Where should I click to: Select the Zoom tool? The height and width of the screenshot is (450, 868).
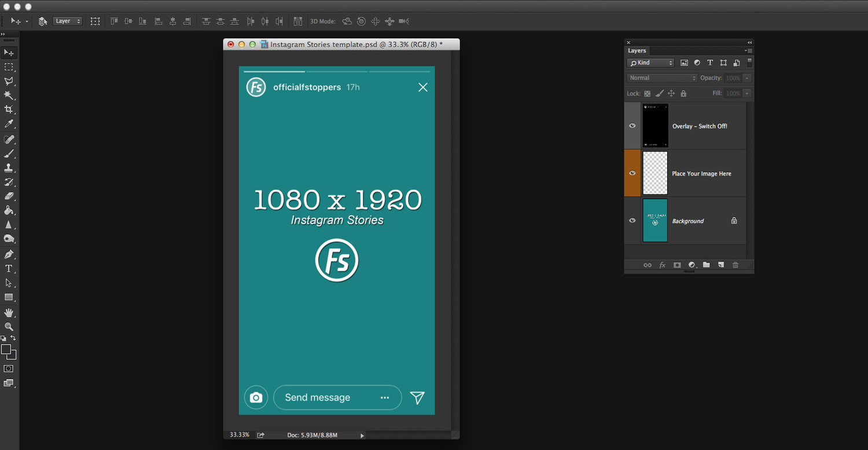pyautogui.click(x=9, y=327)
